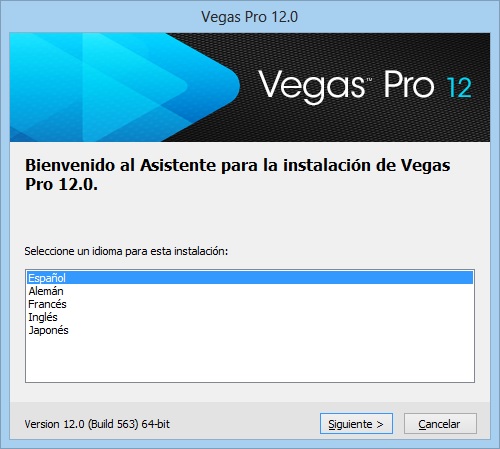Click the Vegas Pro 12.0 title bar

tap(249, 17)
